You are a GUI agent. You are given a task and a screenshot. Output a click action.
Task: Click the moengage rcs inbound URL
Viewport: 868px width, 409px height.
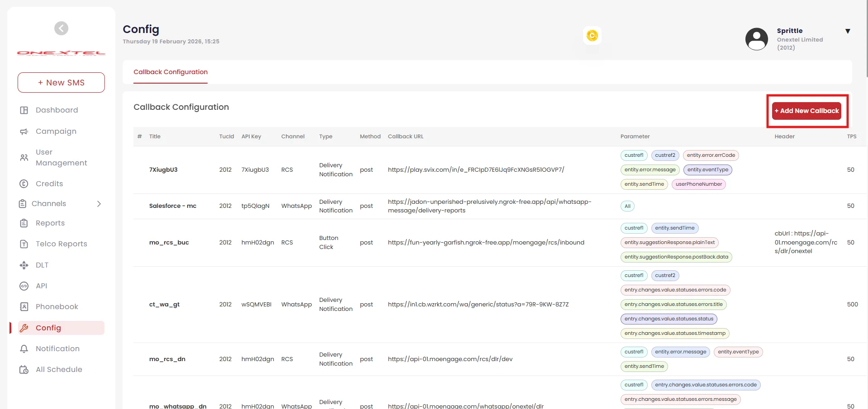coord(486,243)
